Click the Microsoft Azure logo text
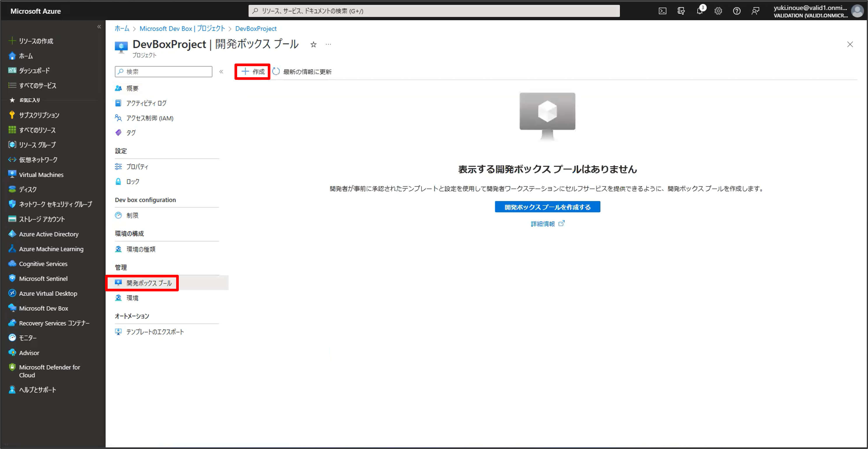 click(x=35, y=11)
